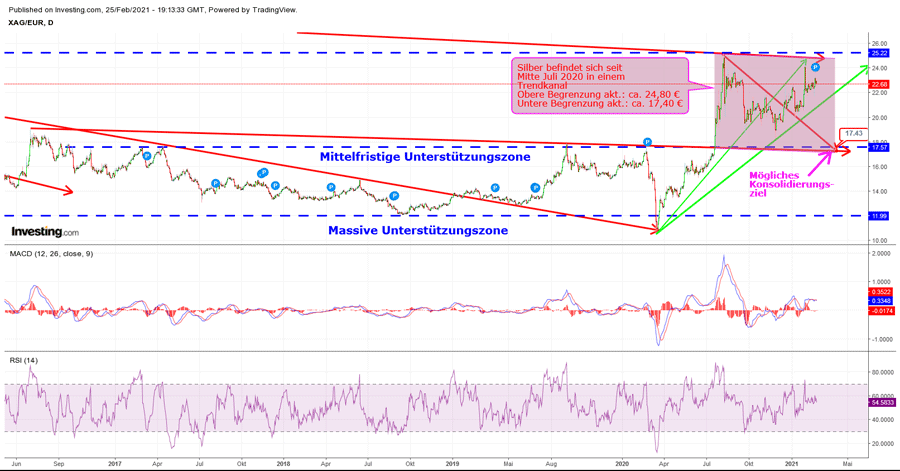
Task: Click the blue 11.99 support price tag
Action: click(880, 216)
